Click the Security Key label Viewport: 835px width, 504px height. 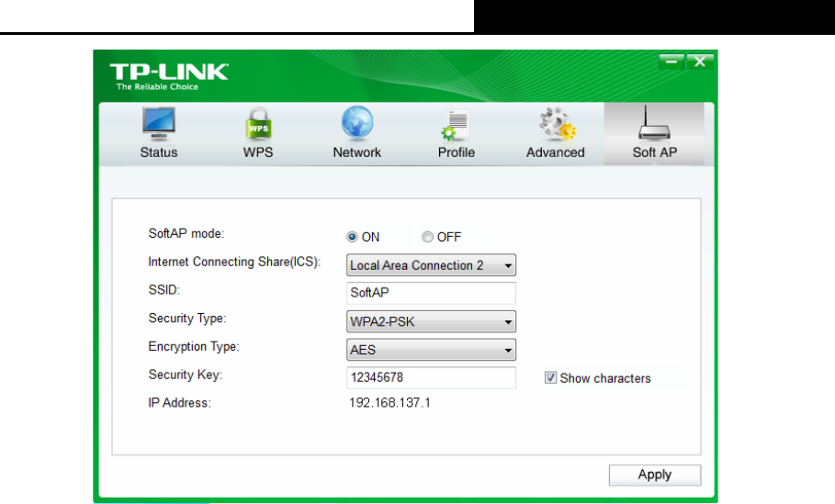tap(186, 375)
